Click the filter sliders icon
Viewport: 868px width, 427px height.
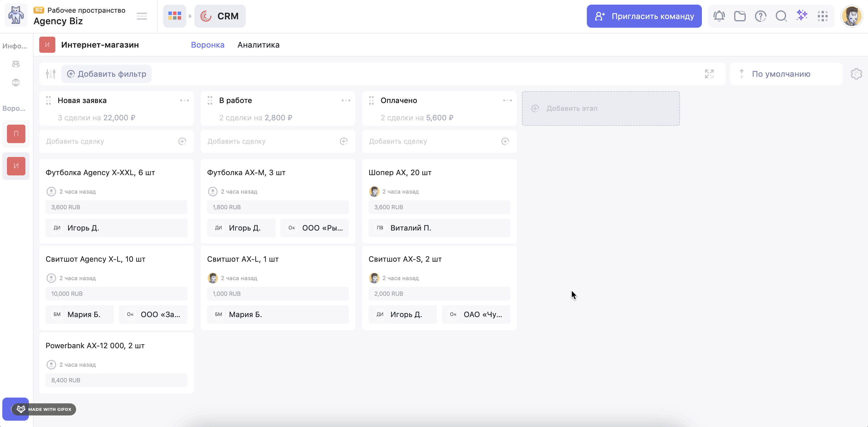coord(50,74)
